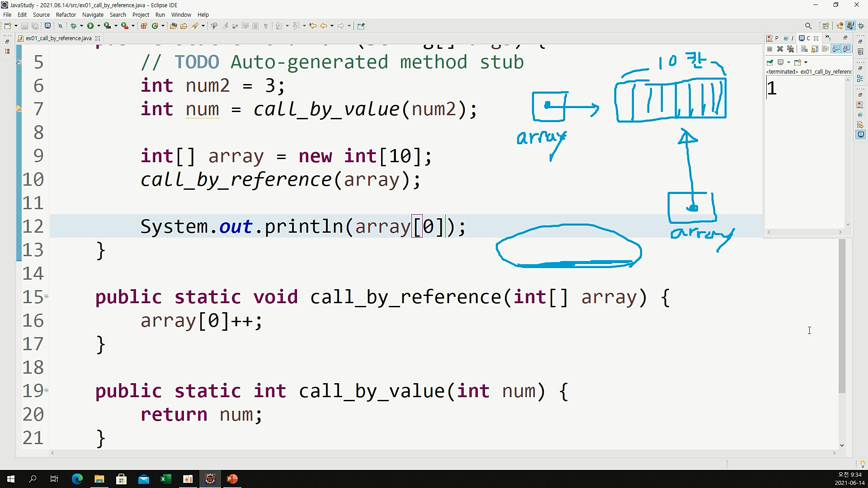Open the Window menu
868x488 pixels.
click(181, 14)
